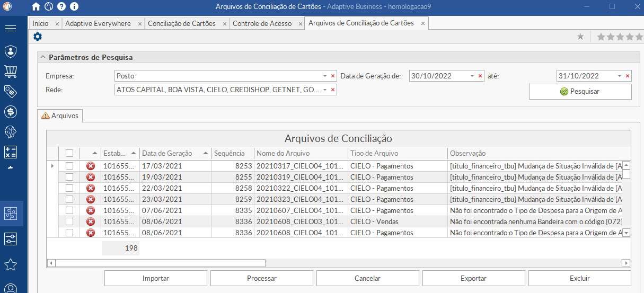This screenshot has width=644, height=293.
Task: Tick the checkbox for sequence 8258 row
Action: (x=69, y=188)
